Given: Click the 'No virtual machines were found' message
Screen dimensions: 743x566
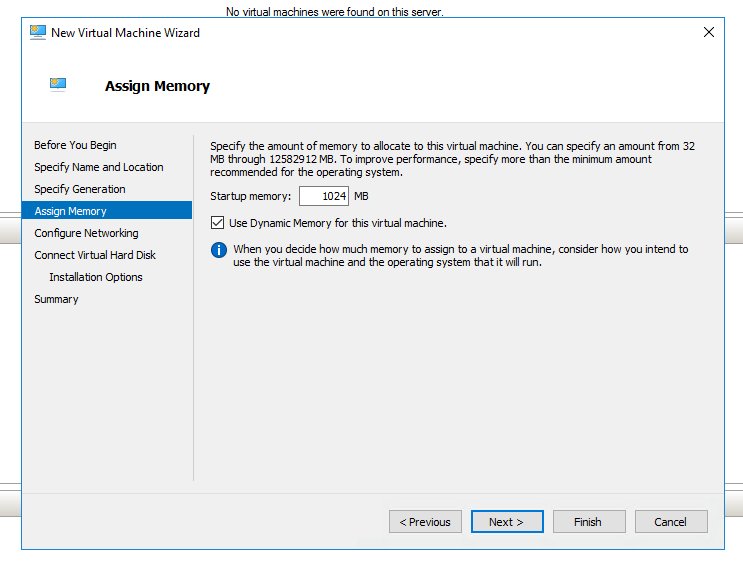Looking at the screenshot, I should (x=334, y=12).
